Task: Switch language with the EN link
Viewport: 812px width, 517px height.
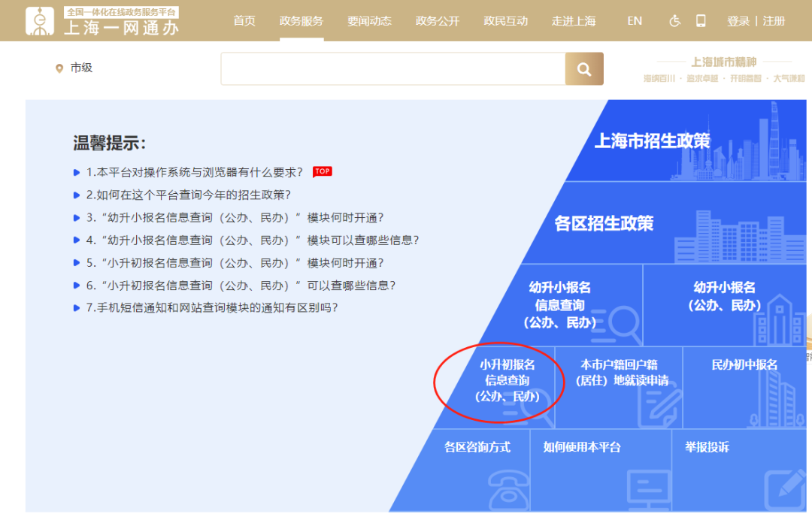Action: [635, 21]
